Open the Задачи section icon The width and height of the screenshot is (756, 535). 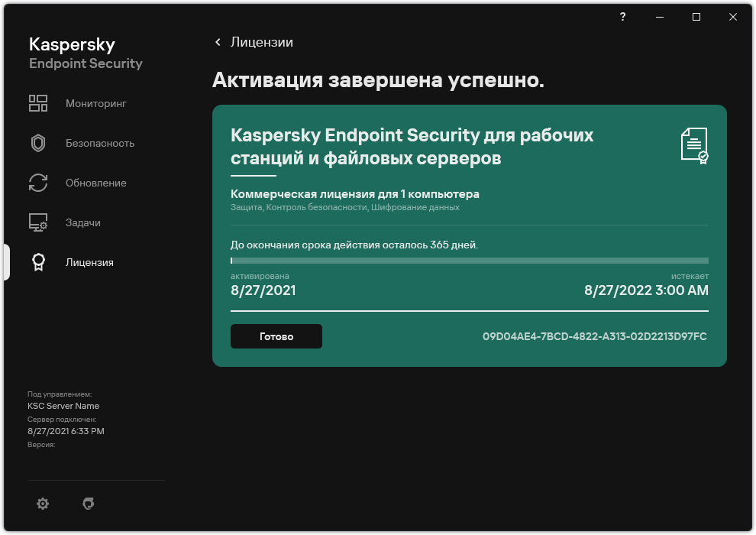click(x=37, y=222)
